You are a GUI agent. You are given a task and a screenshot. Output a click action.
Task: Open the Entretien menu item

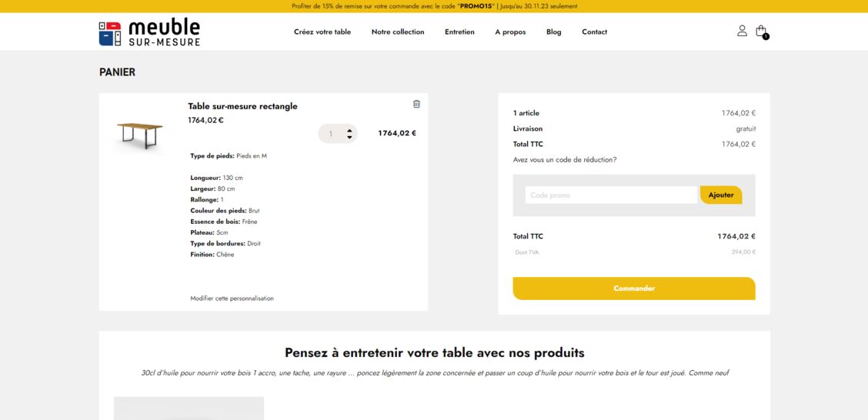459,32
